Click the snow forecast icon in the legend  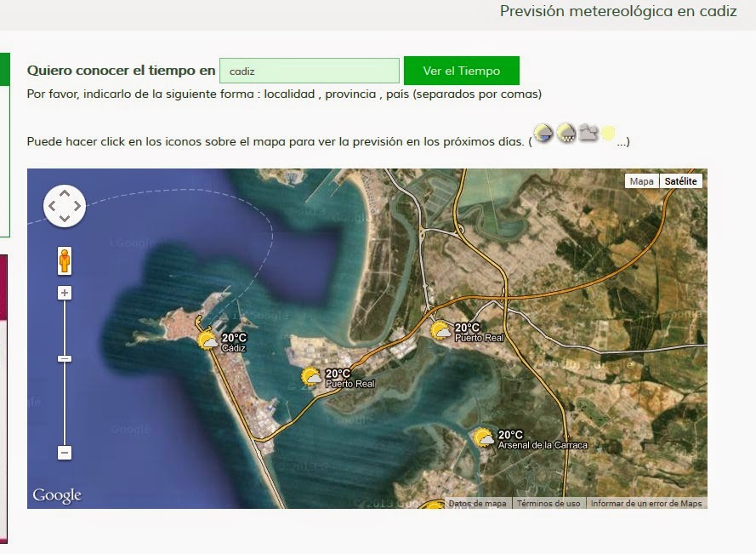point(566,133)
